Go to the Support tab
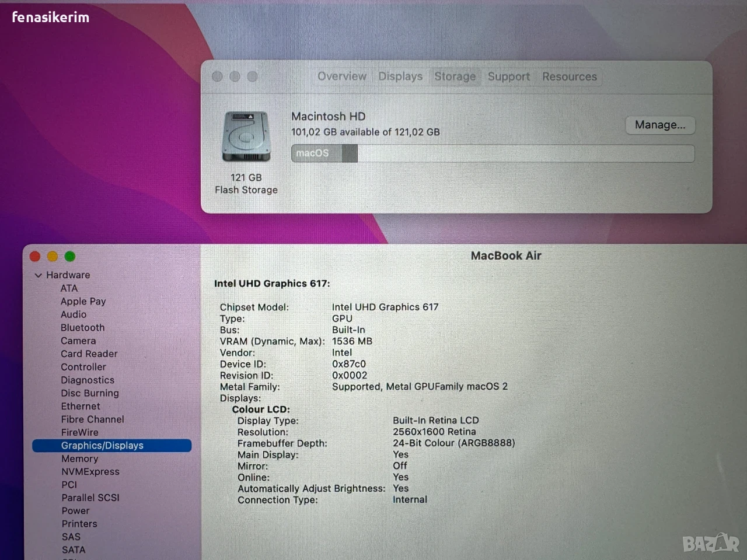The image size is (747, 560). point(509,76)
